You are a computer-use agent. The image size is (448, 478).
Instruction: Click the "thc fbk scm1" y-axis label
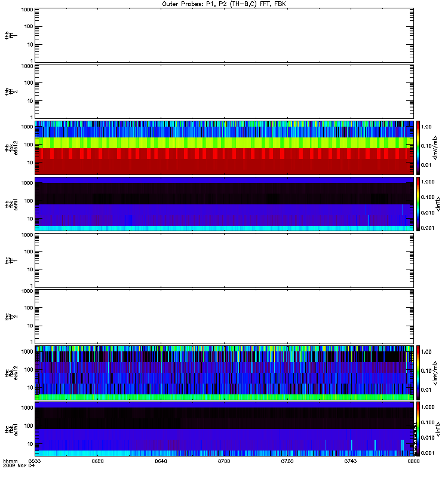pos(11,429)
